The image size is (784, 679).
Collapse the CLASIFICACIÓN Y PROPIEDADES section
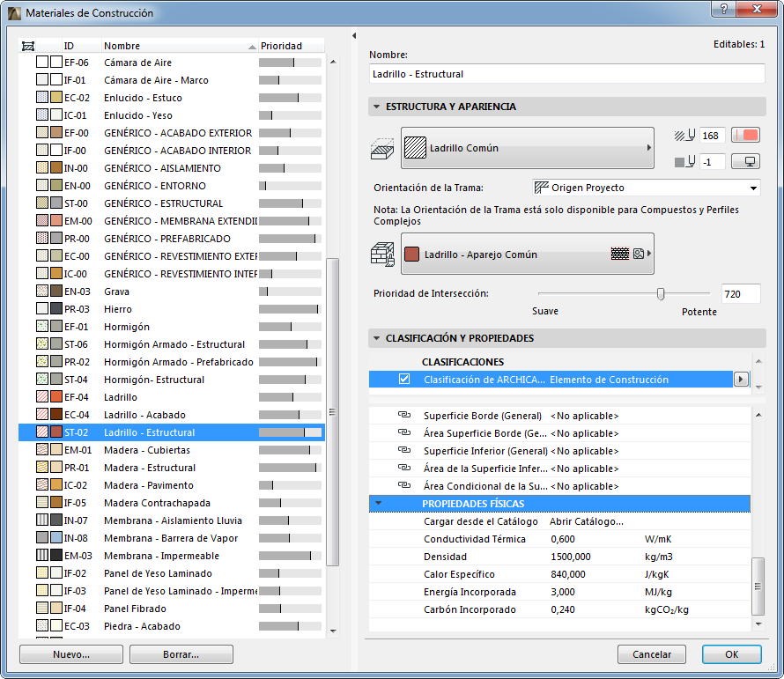(x=376, y=338)
